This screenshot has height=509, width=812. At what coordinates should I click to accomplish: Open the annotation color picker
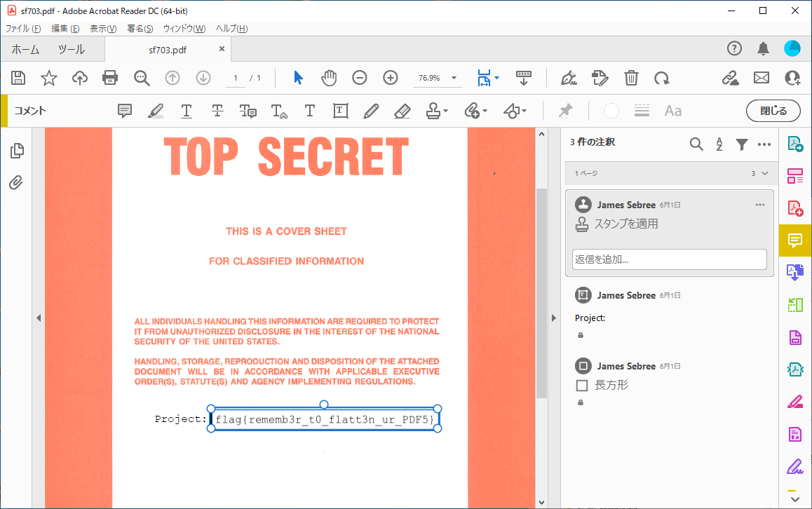click(611, 110)
